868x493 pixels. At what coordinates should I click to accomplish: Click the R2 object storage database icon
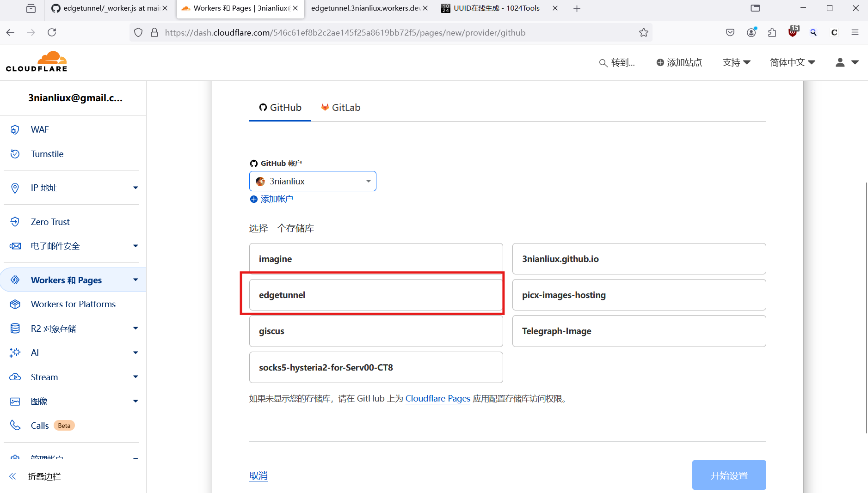point(15,329)
